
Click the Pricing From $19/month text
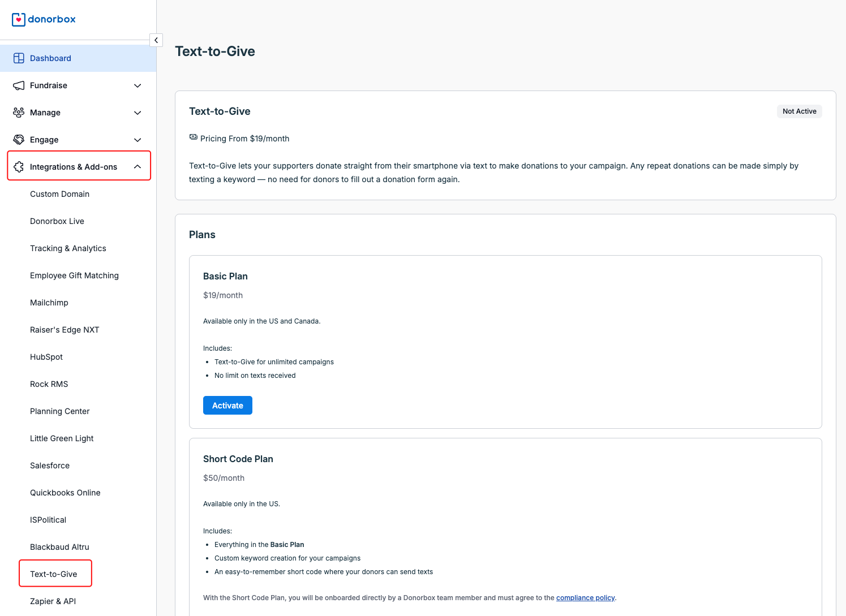click(244, 139)
